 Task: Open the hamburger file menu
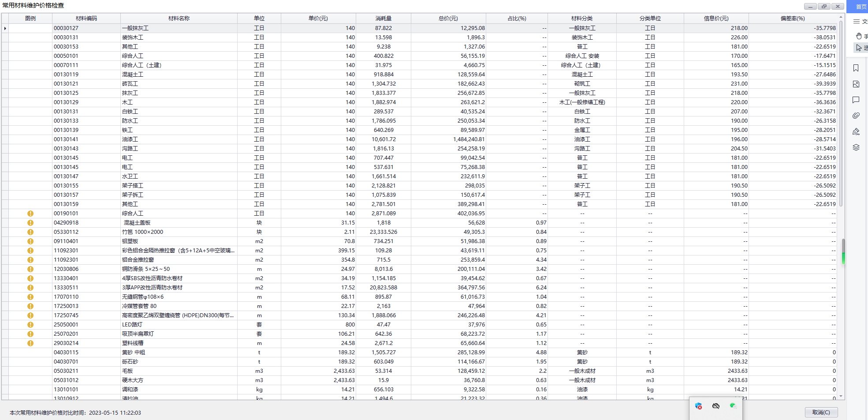tap(857, 22)
